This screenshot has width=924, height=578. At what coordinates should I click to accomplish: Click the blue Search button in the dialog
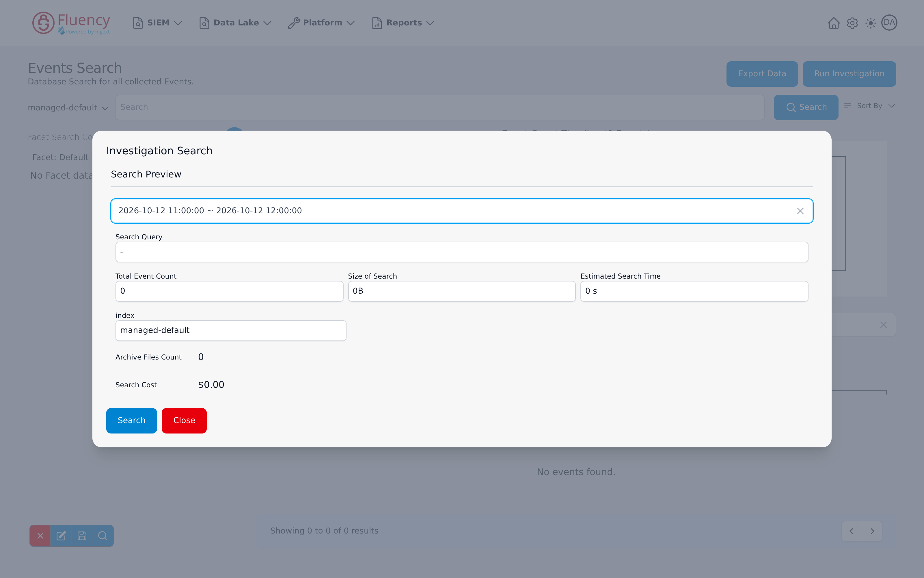pyautogui.click(x=131, y=420)
